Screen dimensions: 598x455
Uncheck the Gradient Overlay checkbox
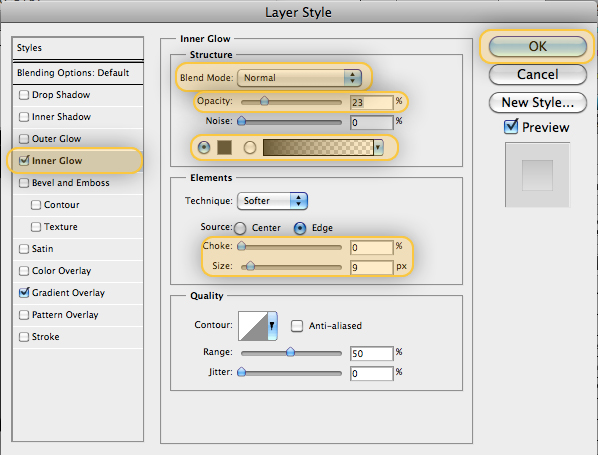coord(24,293)
